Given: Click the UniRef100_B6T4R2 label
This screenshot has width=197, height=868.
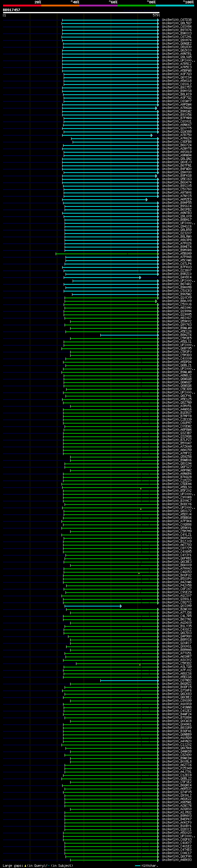Looking at the screenshot, I should tap(177, 284).
